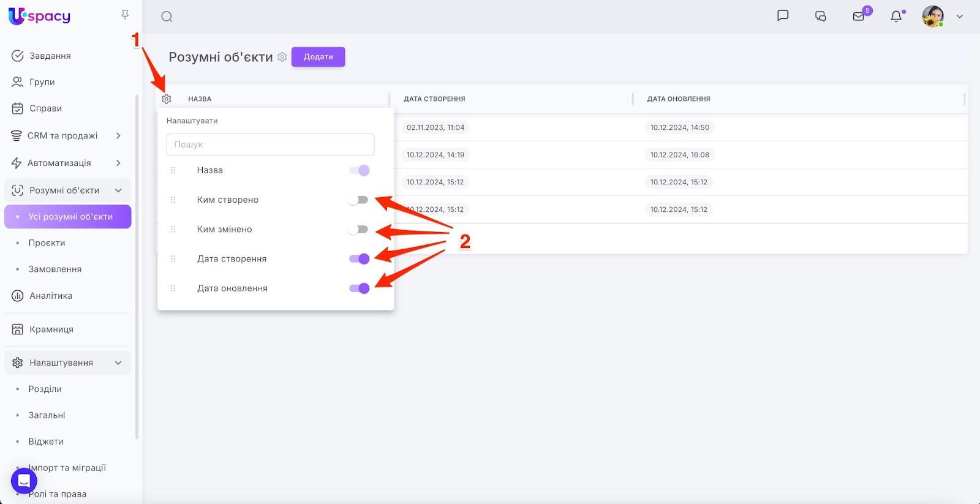Disable the Дата створення column toggle
The height and width of the screenshot is (504, 980).
pos(359,259)
